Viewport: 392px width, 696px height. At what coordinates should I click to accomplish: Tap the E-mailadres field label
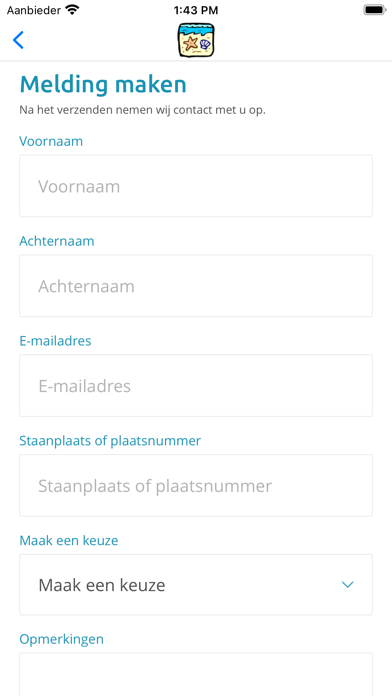point(55,341)
